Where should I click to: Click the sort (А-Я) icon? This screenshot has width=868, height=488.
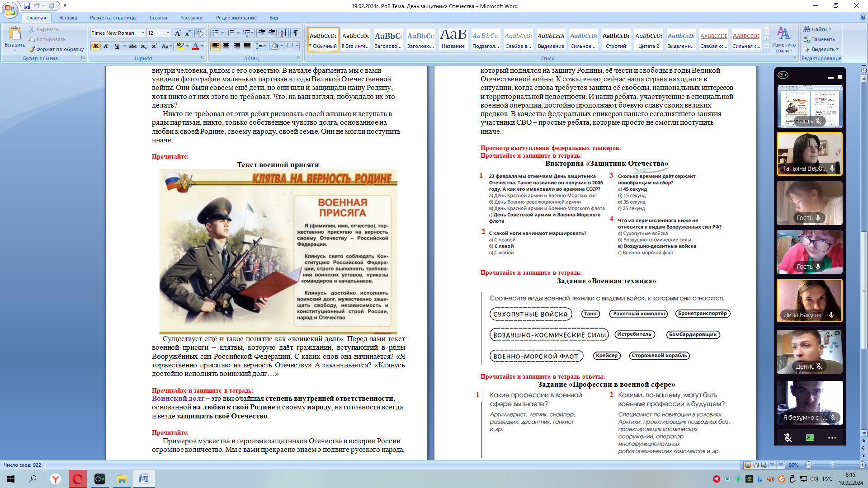[x=283, y=33]
